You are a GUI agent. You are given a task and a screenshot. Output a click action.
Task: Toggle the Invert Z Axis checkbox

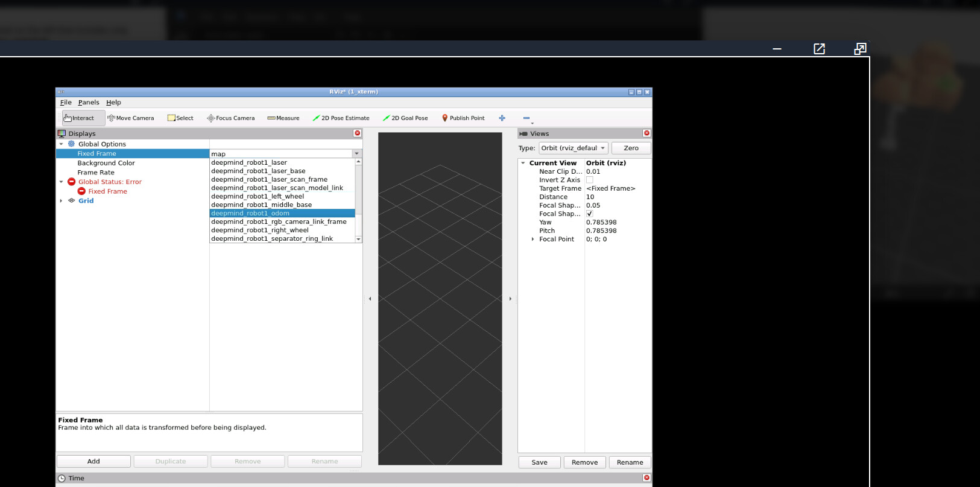tap(590, 180)
